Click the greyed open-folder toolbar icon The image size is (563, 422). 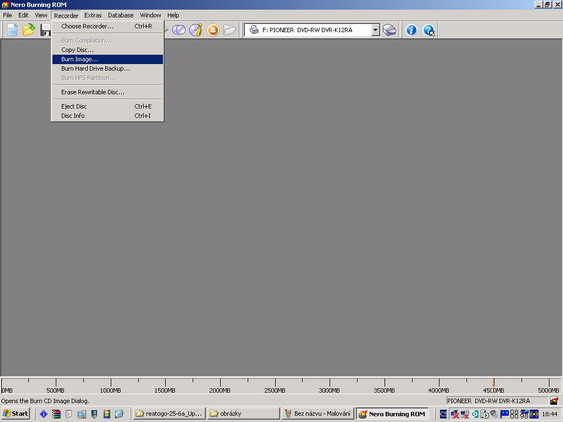tap(229, 30)
